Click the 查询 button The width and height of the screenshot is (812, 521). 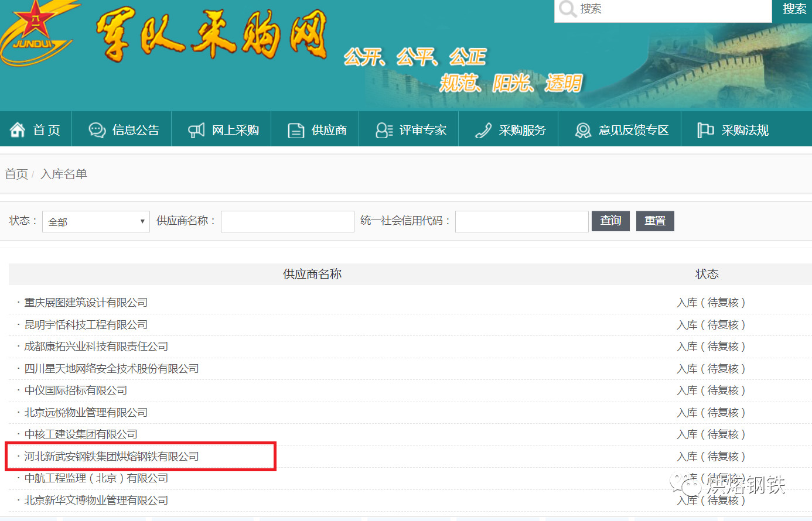[610, 221]
